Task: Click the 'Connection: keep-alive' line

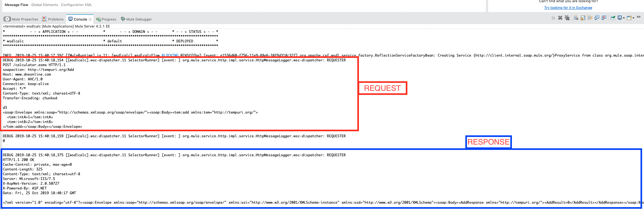Action: (26, 84)
